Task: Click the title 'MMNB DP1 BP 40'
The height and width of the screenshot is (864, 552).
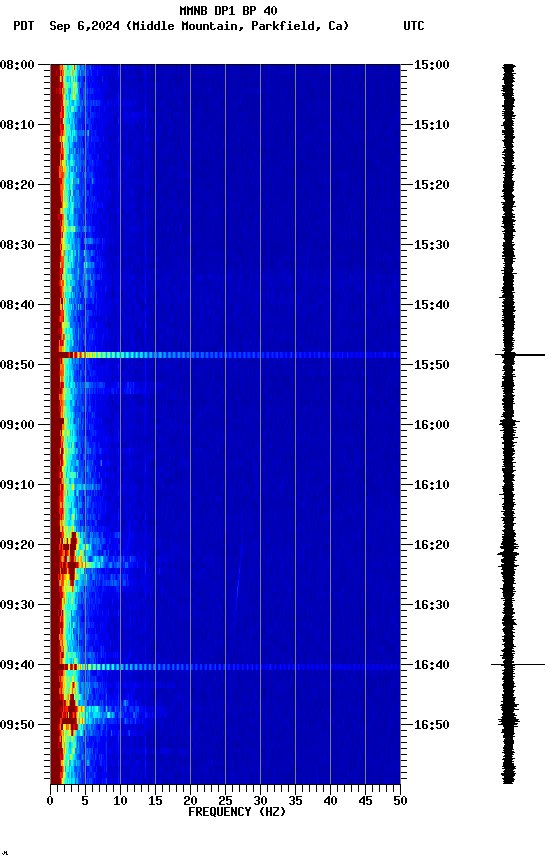Action: [x=228, y=10]
